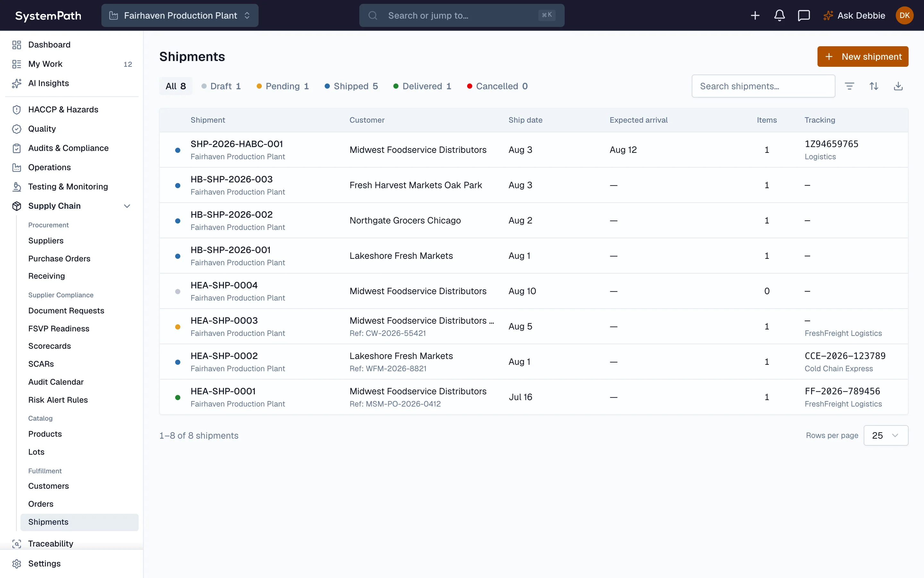Open the DK user avatar
924x578 pixels.
coord(904,15)
